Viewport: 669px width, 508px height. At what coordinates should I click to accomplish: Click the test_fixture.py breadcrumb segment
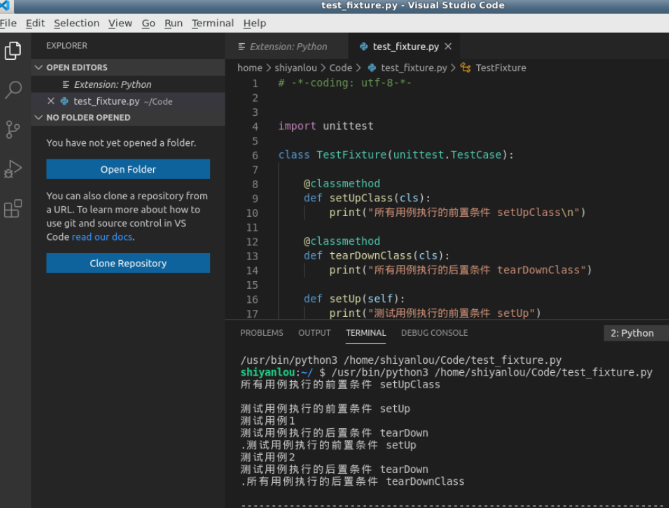[x=414, y=68]
